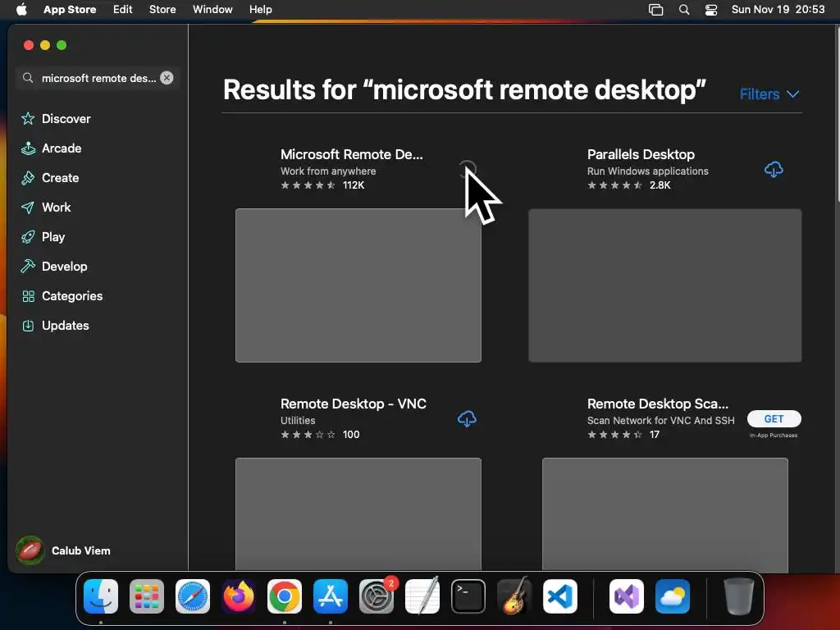The width and height of the screenshot is (840, 630).
Task: Open Calub Viem account profile
Action: (x=63, y=550)
